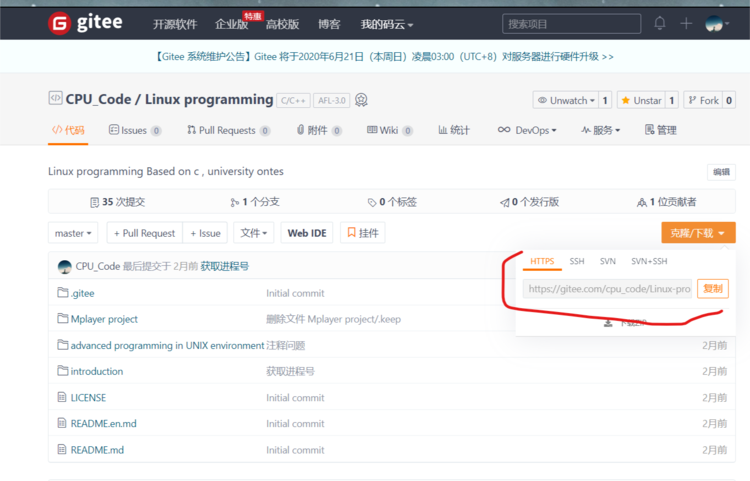The width and height of the screenshot is (750, 481).
Task: Click the introduction folder icon
Action: point(63,370)
